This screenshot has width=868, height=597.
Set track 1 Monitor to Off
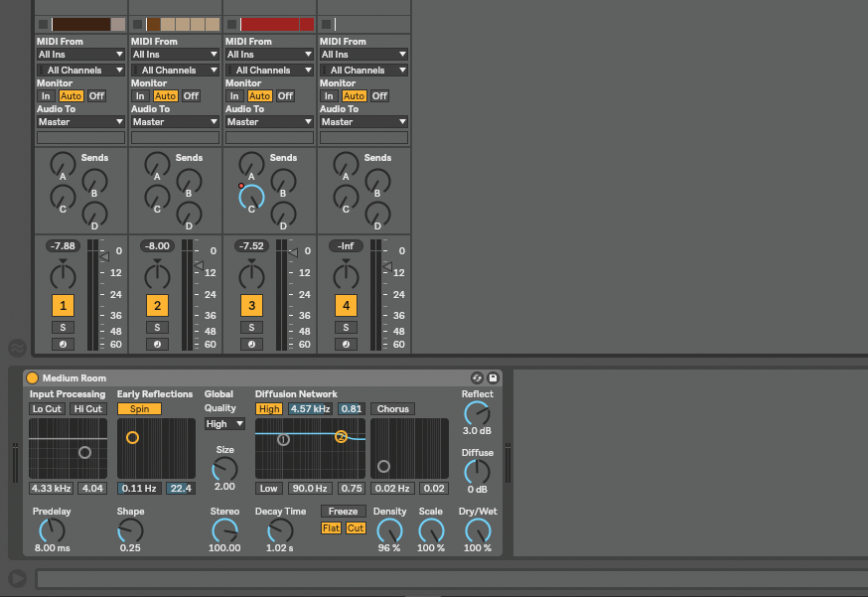[x=96, y=95]
